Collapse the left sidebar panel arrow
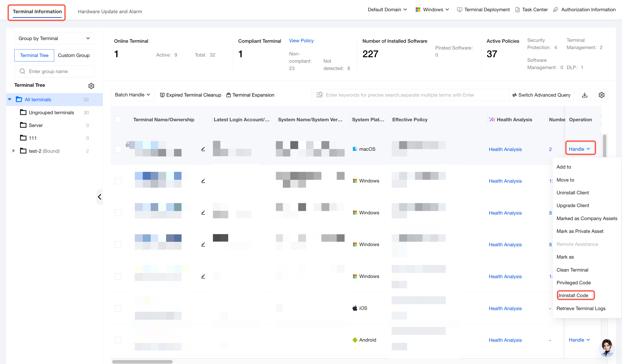 (100, 197)
